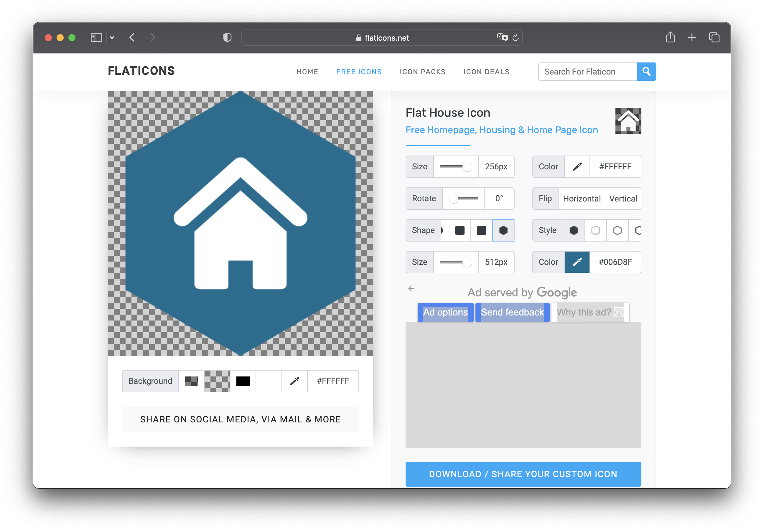Click the FLATICONS logo
This screenshot has height=532, width=764.
[141, 71]
